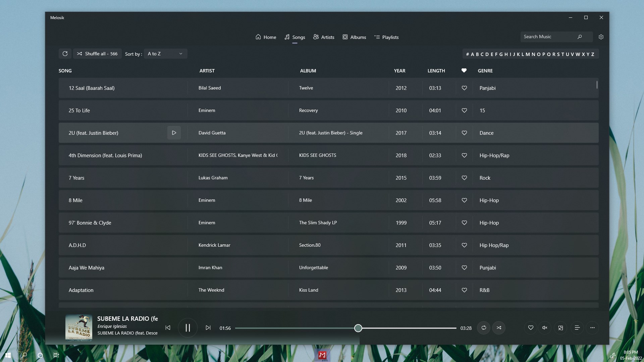Open Windows Start menu

click(8, 355)
